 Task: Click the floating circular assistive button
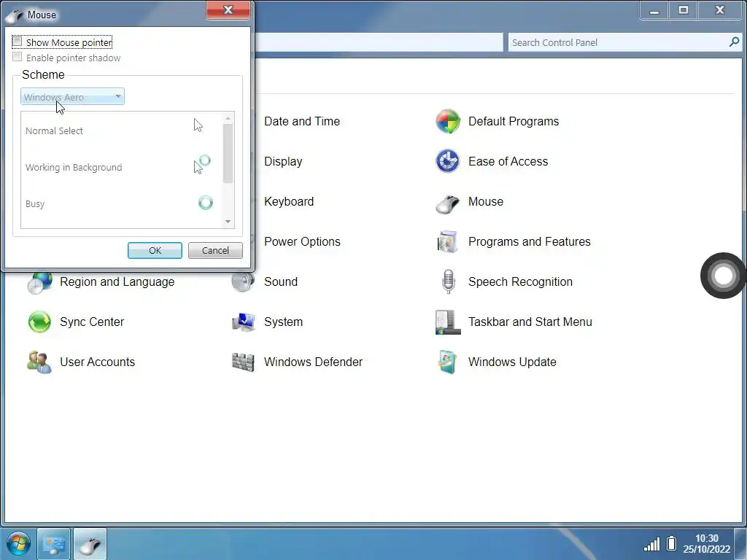[x=723, y=275]
